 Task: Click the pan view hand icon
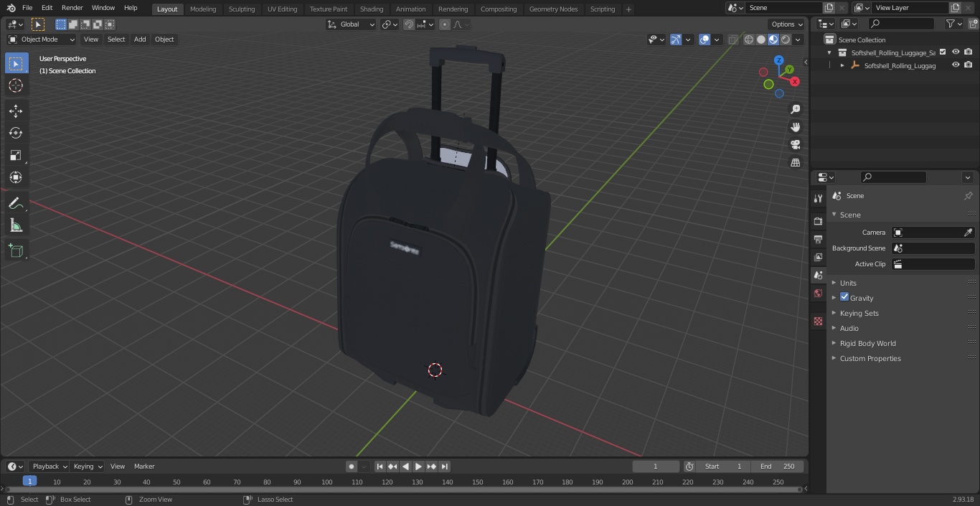coord(795,127)
